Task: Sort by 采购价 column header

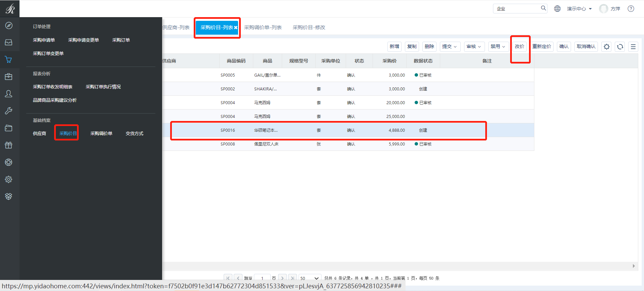Action: coord(389,61)
